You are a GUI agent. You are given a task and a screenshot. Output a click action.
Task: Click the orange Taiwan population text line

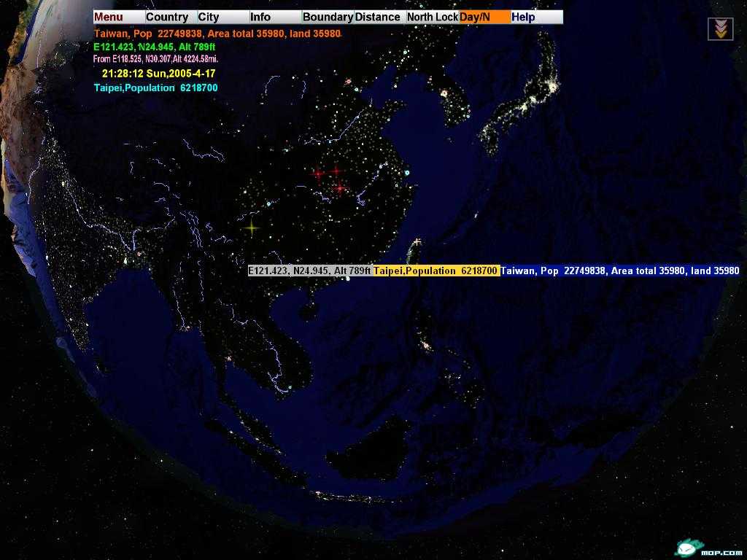click(x=217, y=34)
